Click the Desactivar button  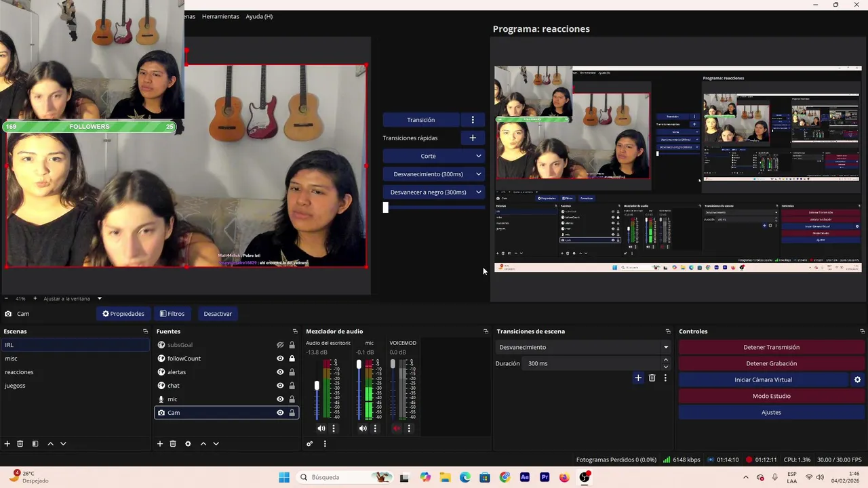pyautogui.click(x=218, y=314)
